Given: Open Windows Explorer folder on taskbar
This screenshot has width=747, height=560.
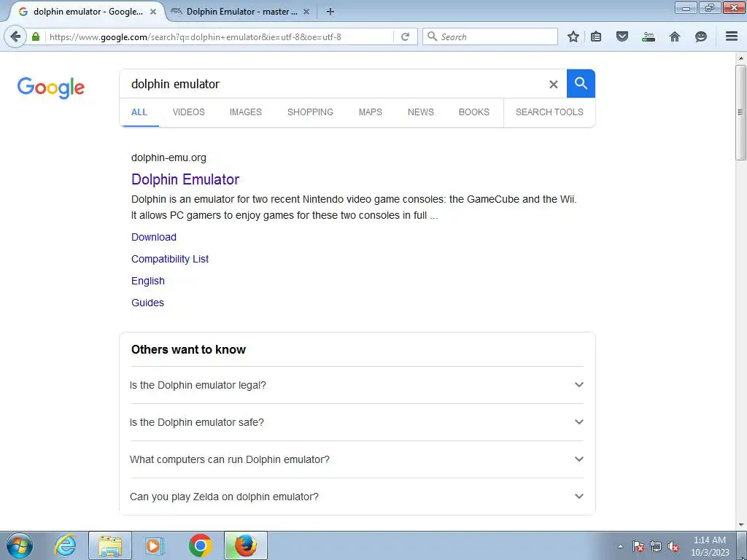Looking at the screenshot, I should pyautogui.click(x=110, y=545).
